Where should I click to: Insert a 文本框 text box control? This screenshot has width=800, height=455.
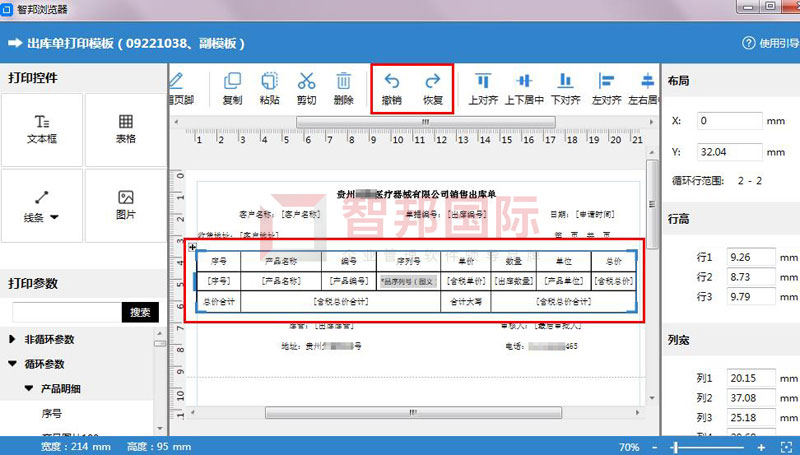tap(42, 129)
